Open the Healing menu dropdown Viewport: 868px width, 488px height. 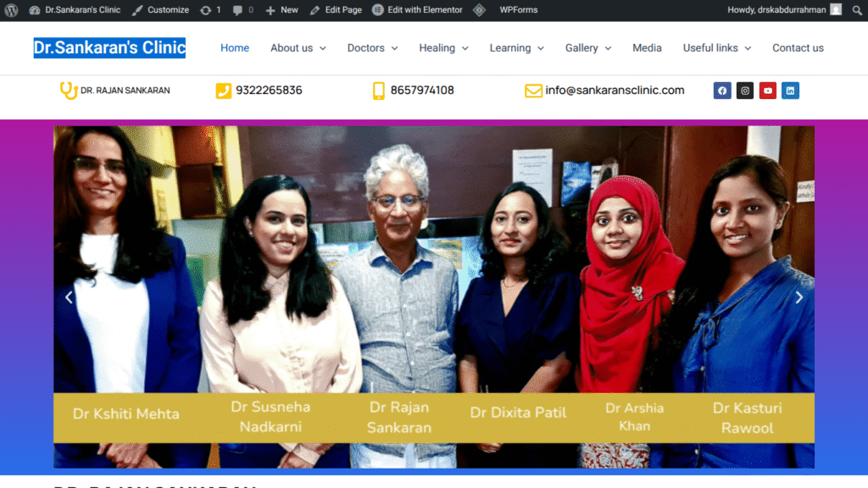(x=443, y=48)
